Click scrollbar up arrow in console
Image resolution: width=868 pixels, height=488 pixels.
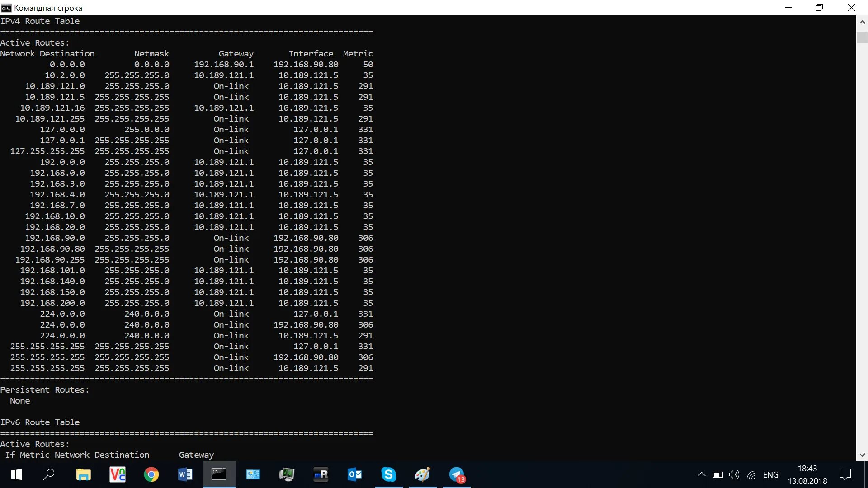[x=862, y=21]
